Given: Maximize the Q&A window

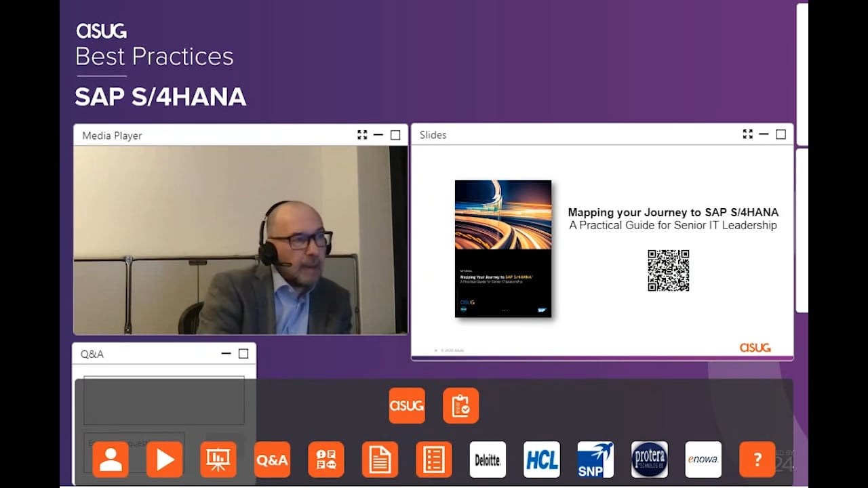Looking at the screenshot, I should coord(243,354).
